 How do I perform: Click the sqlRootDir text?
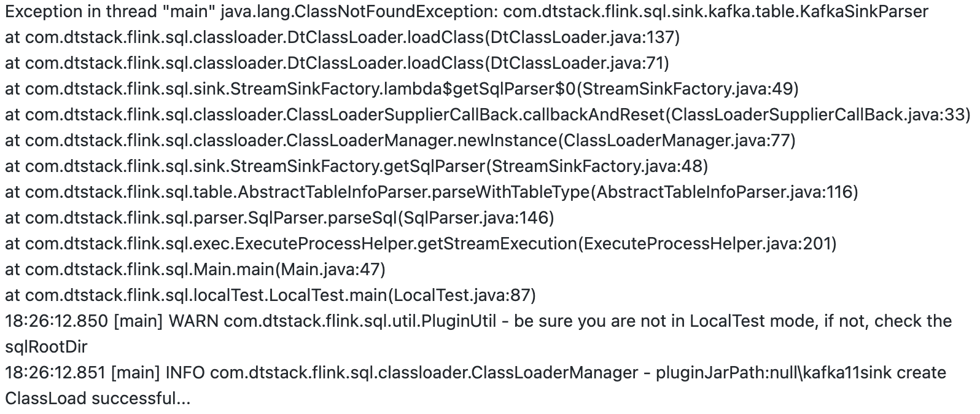pos(46,347)
